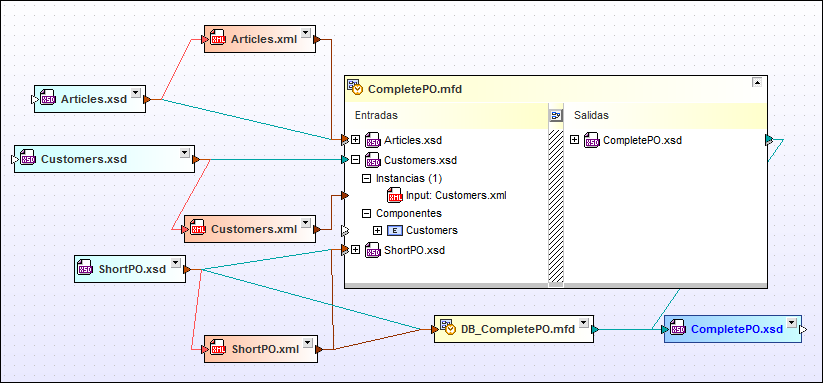Screen dimensions: 823x383
Task: Click the ShortPO.xml XML icon
Action: 218,348
